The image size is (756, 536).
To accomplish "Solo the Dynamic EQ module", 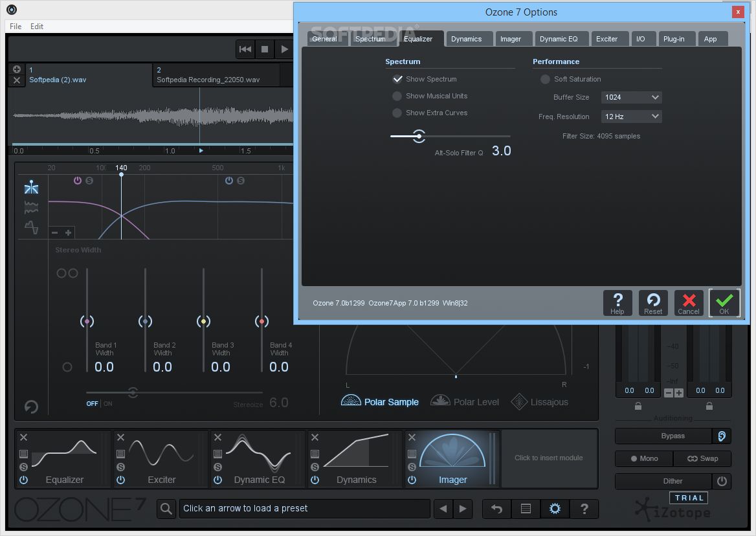I will pyautogui.click(x=218, y=467).
